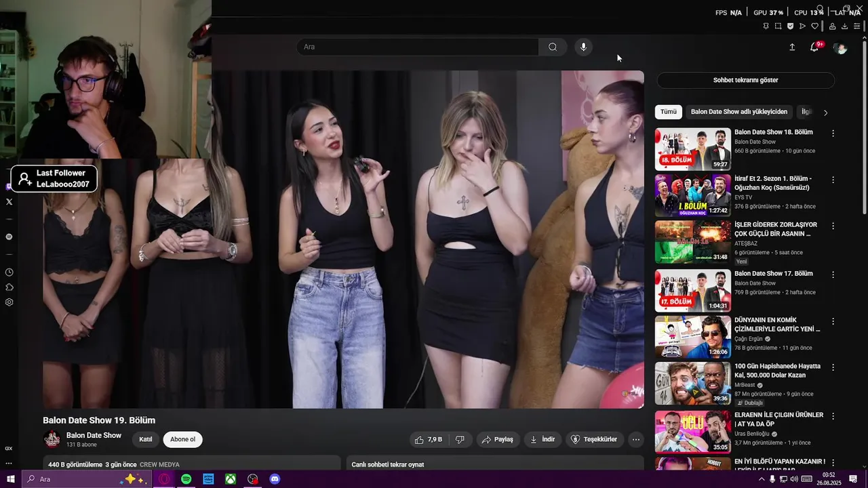Open the Spotify sidebar icon

(x=9, y=237)
